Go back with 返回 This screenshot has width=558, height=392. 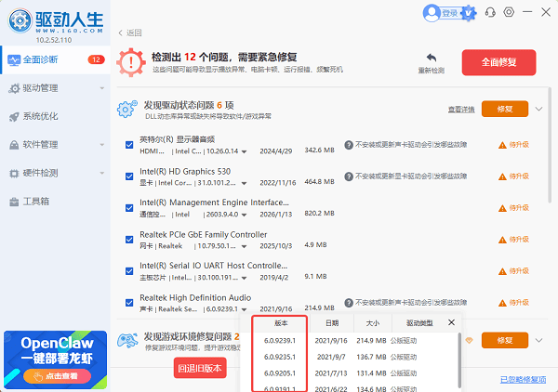tap(130, 33)
